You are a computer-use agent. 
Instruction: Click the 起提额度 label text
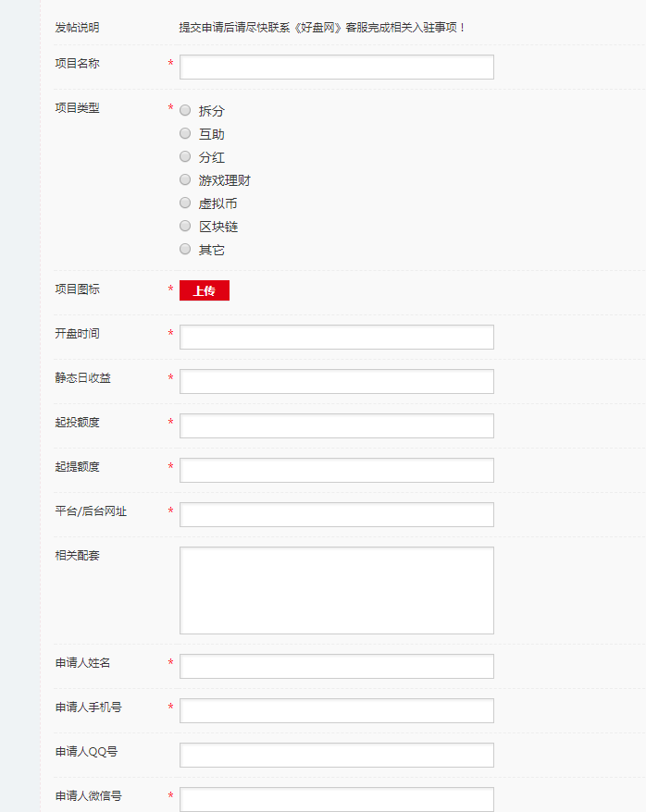click(x=77, y=467)
